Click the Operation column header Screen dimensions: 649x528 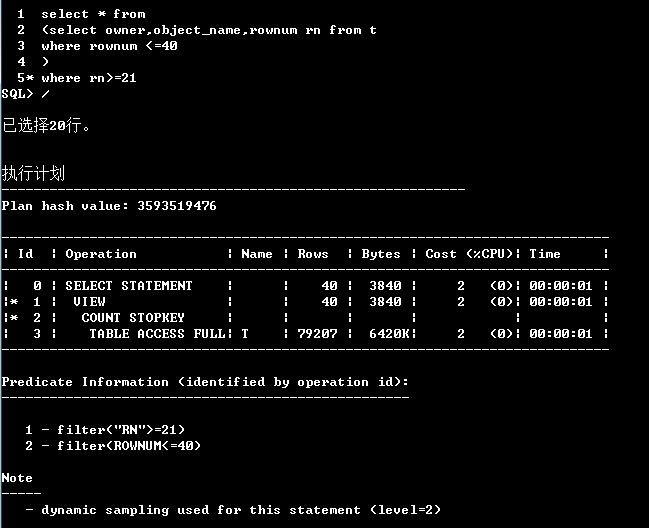(101, 254)
